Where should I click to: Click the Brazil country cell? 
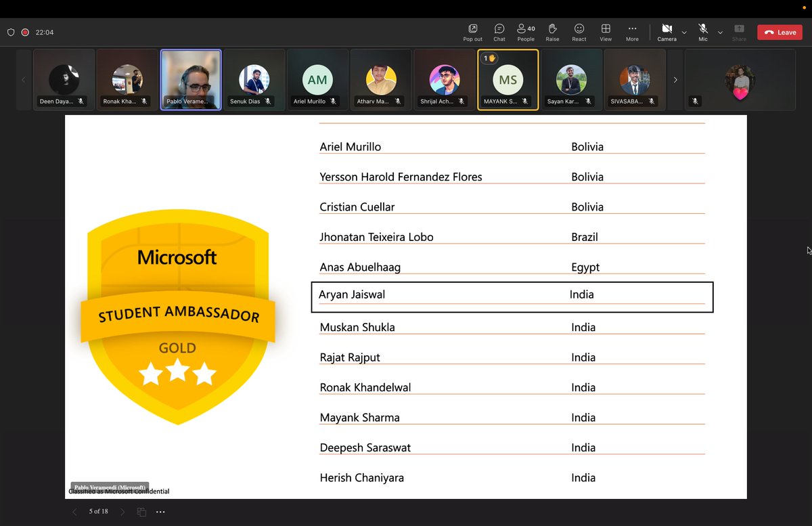(x=585, y=237)
